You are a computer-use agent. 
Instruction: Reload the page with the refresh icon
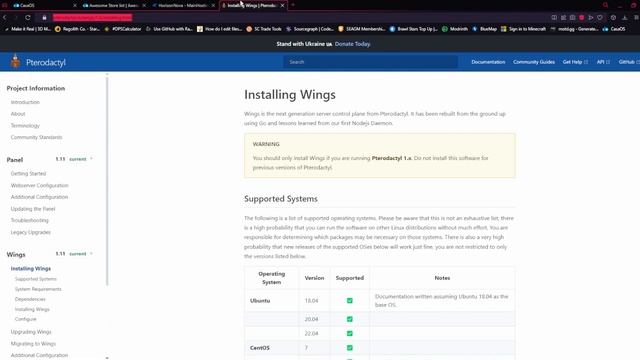tap(28, 18)
